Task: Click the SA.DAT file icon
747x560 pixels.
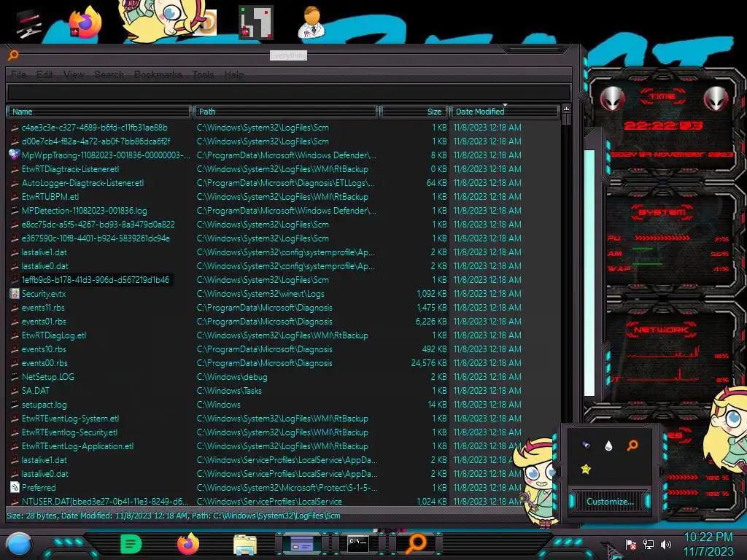Action: pyautogui.click(x=15, y=391)
